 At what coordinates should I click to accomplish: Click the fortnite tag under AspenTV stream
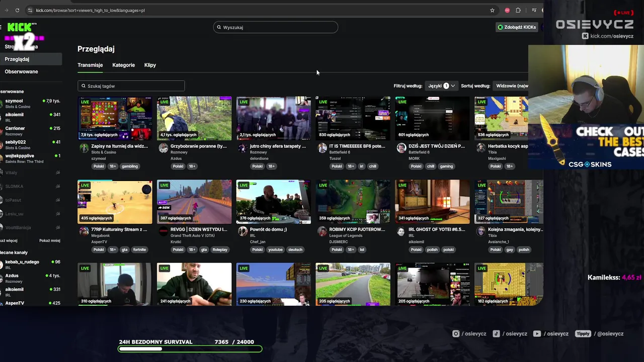point(139,250)
